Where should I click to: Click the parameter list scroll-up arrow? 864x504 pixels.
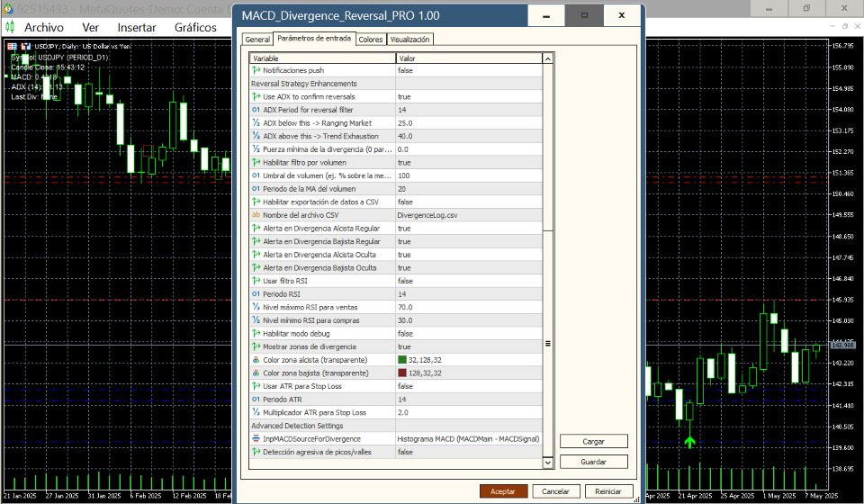point(548,58)
